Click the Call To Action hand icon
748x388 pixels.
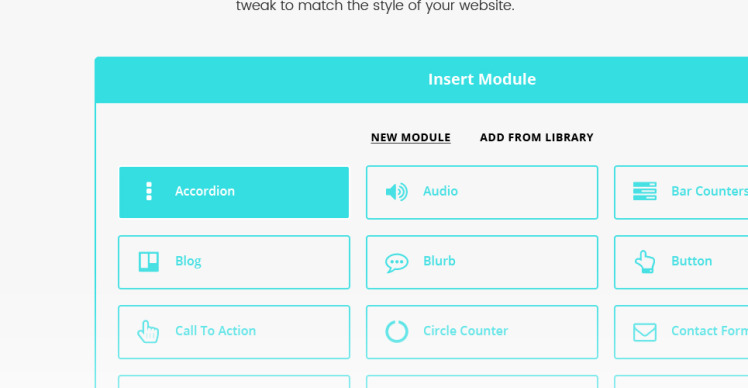[148, 332]
